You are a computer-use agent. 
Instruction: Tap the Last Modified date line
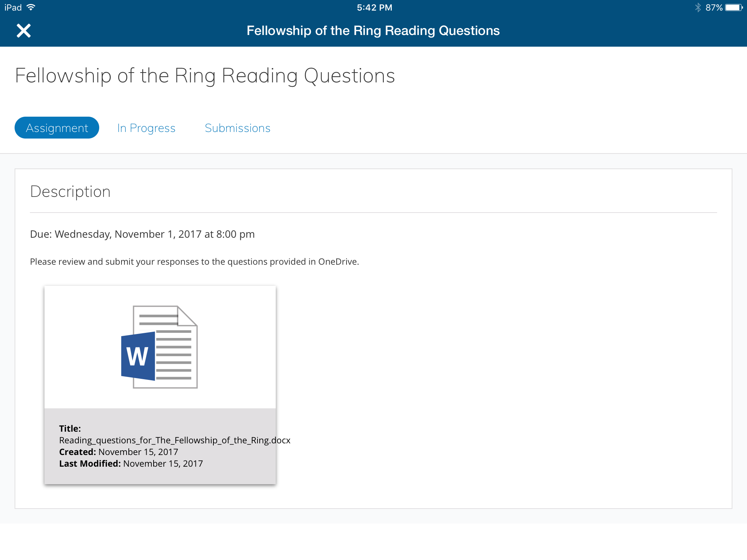(131, 463)
